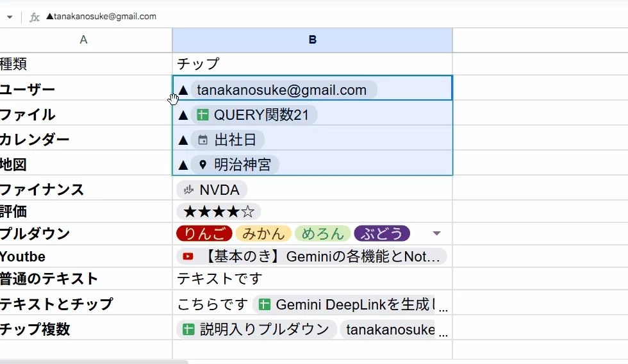Click the カレンダー label cell

86,139
